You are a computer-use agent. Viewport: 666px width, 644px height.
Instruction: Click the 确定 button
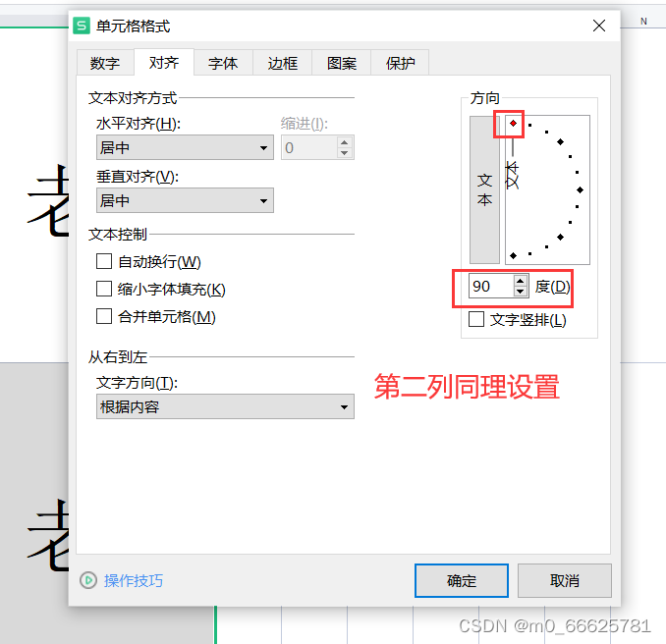click(x=462, y=580)
